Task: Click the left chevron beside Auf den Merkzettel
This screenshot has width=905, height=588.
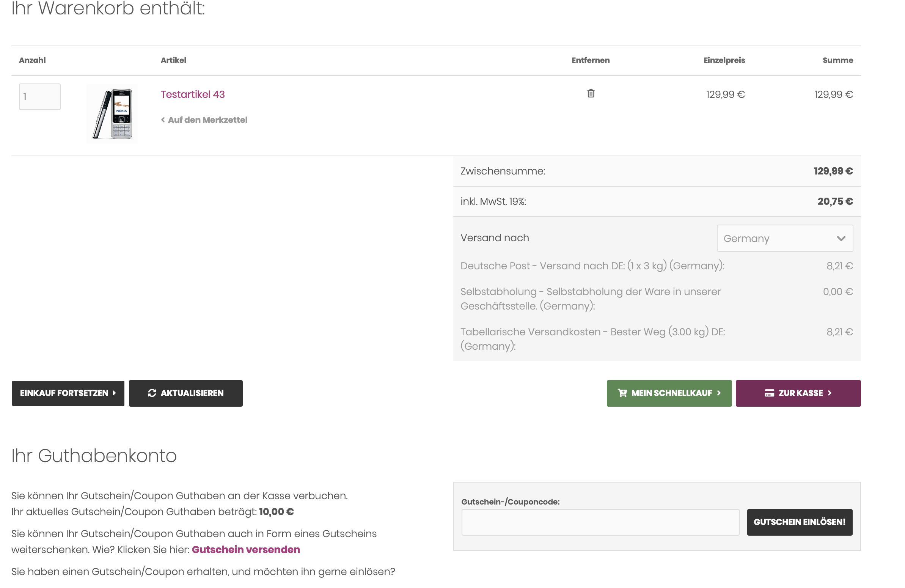Action: click(x=163, y=120)
